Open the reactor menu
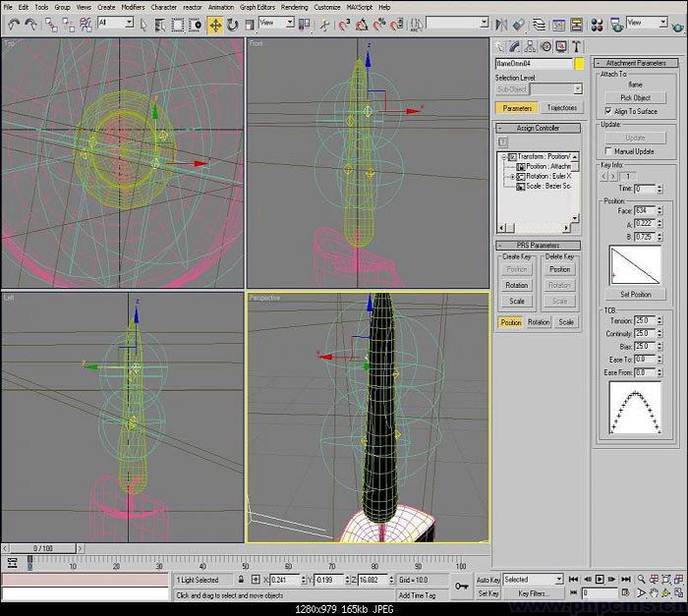Viewport: 688px width, 616px height. point(193,7)
